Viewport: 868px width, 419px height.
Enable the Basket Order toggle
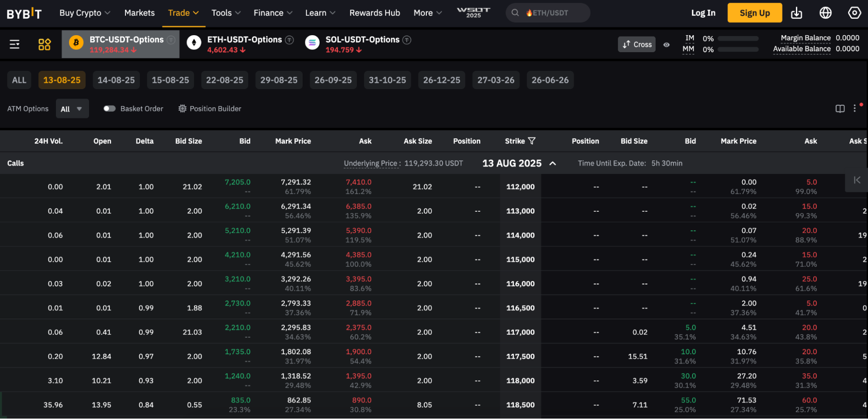tap(109, 109)
